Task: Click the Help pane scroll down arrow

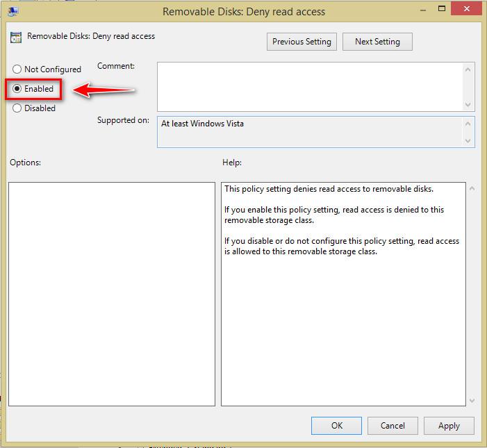Action: tap(472, 400)
